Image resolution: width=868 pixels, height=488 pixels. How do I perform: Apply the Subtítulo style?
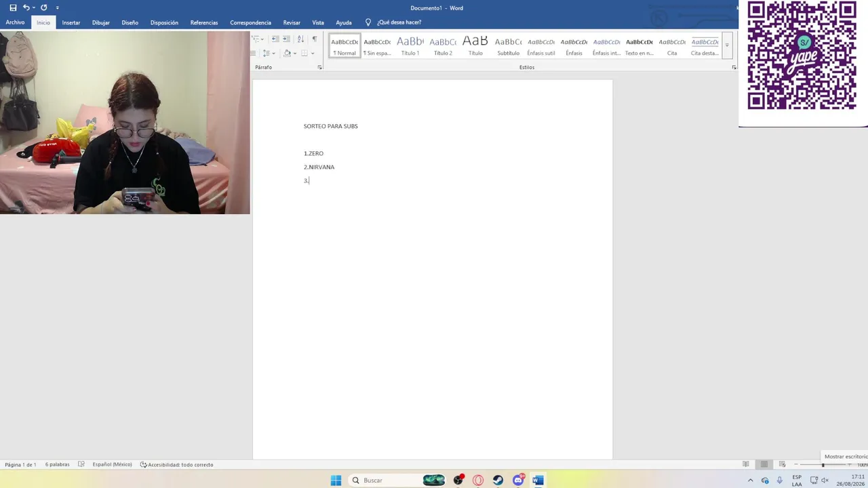click(508, 46)
